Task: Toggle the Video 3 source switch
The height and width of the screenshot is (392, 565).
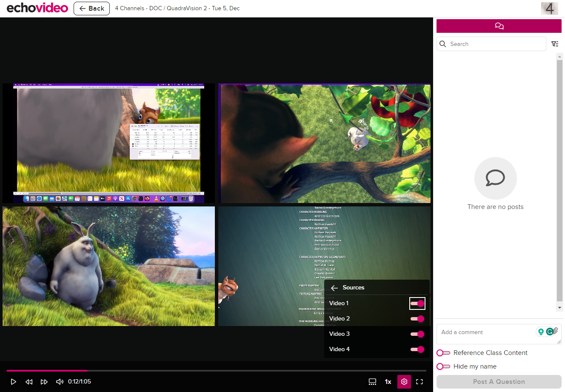Action: (x=417, y=334)
